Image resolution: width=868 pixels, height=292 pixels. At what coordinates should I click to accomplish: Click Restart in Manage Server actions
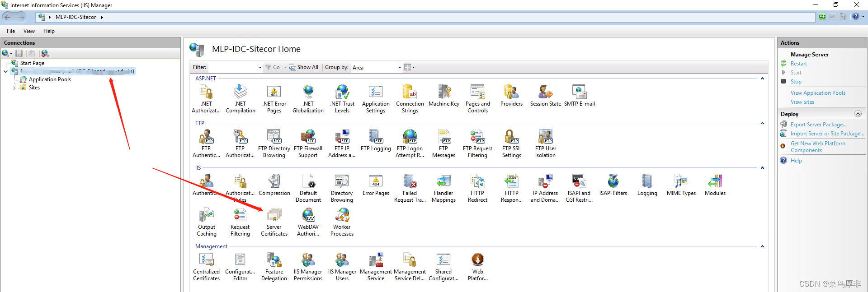click(x=798, y=64)
